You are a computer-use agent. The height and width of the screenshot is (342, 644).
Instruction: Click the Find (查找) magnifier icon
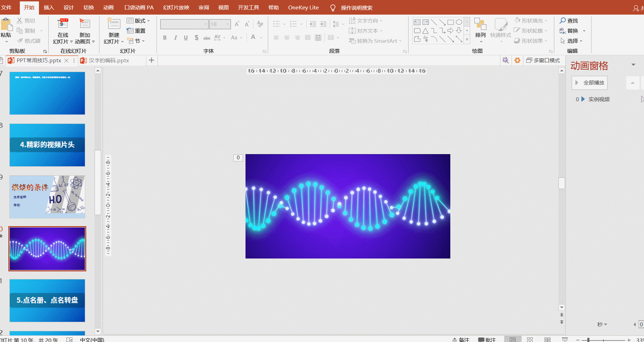click(563, 21)
